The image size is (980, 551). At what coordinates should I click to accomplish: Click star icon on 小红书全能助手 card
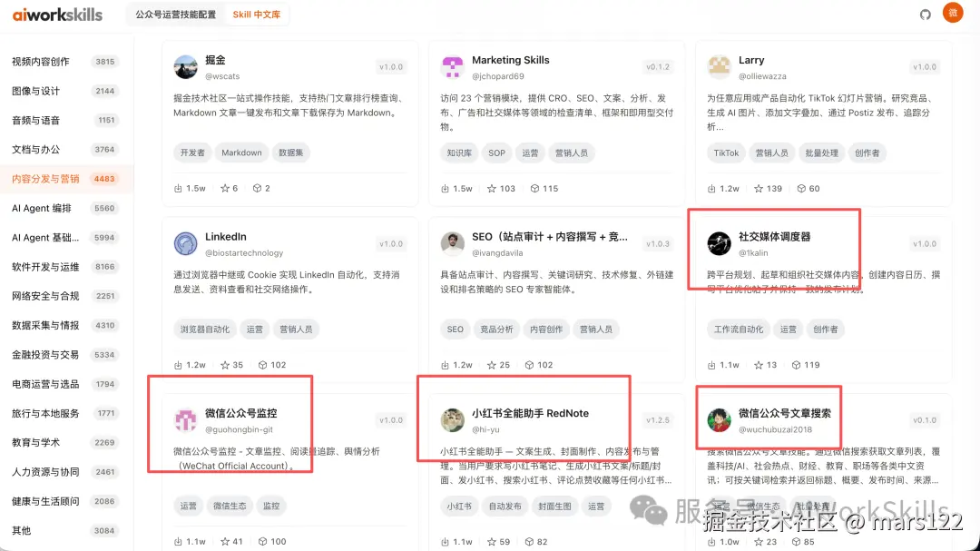pos(492,542)
